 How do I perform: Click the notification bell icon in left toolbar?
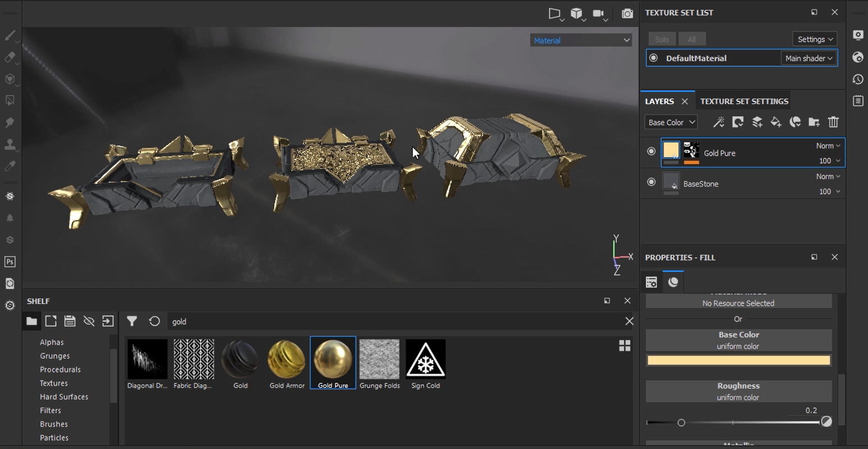pyautogui.click(x=10, y=218)
